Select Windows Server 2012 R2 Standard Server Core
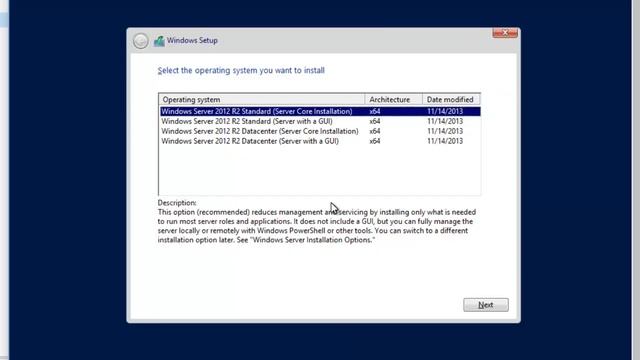The height and width of the screenshot is (360, 640). (320, 111)
